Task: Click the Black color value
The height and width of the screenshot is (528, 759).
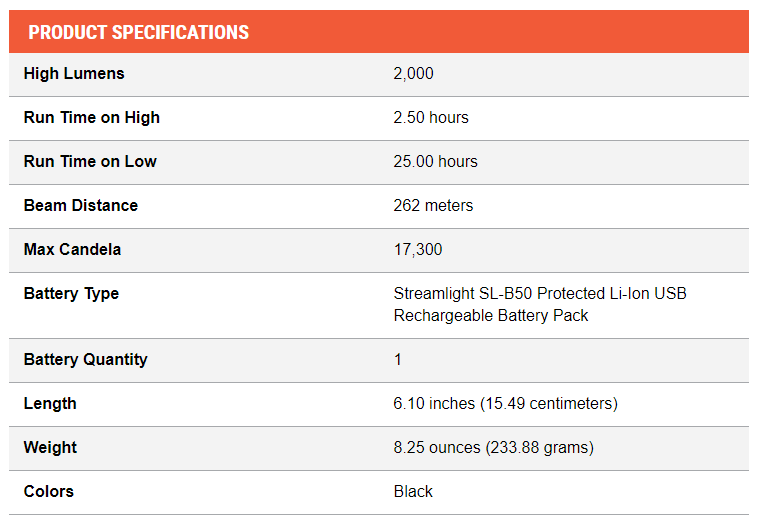Action: tap(413, 492)
